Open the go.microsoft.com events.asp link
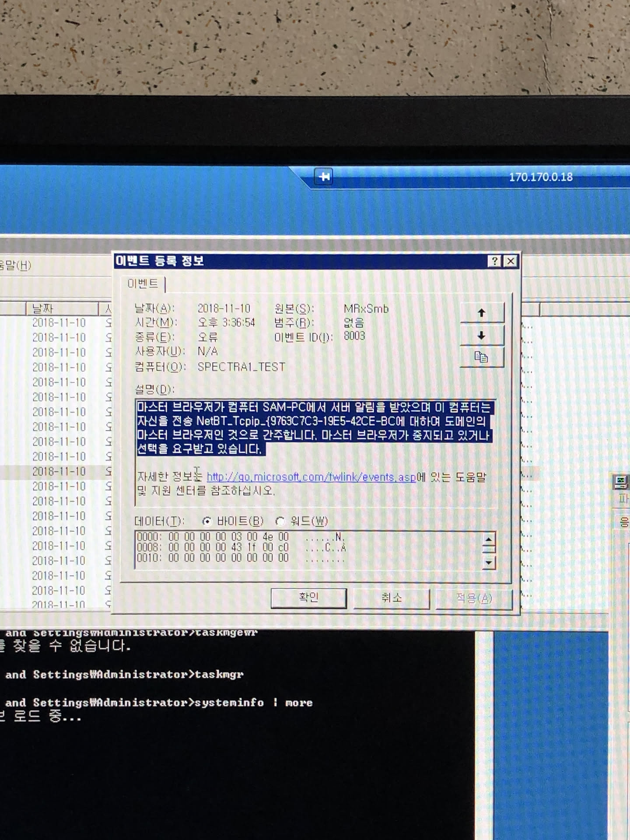630x840 pixels. click(311, 477)
